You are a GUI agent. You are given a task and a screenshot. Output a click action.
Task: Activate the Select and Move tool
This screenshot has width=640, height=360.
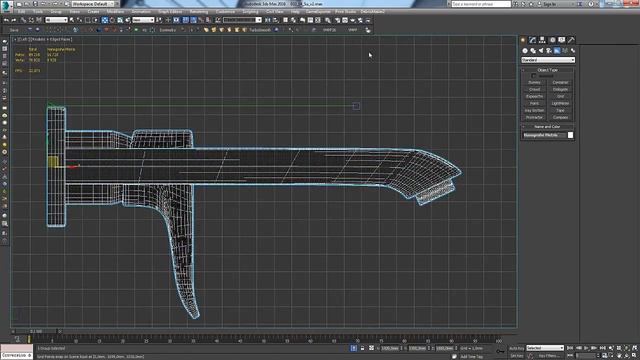(x=105, y=20)
